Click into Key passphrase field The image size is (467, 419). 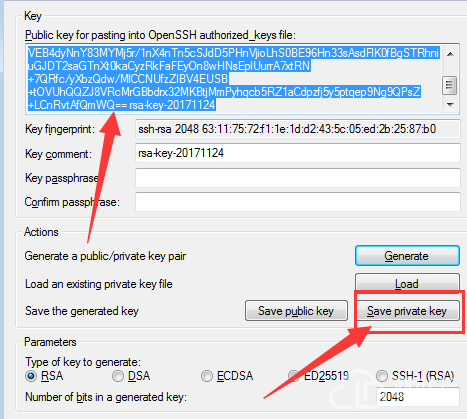[298, 178]
